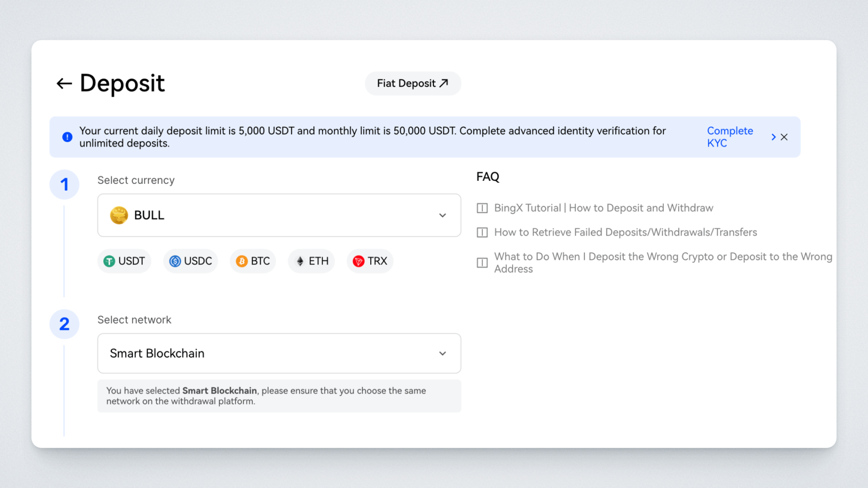The image size is (868, 488).
Task: Click step 2 number circle
Action: 65,324
